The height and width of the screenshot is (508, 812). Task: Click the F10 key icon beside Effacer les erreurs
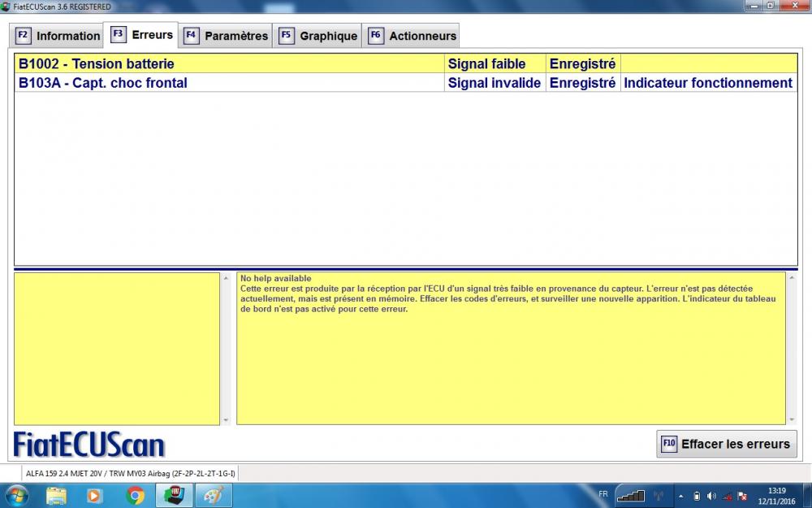(x=669, y=444)
